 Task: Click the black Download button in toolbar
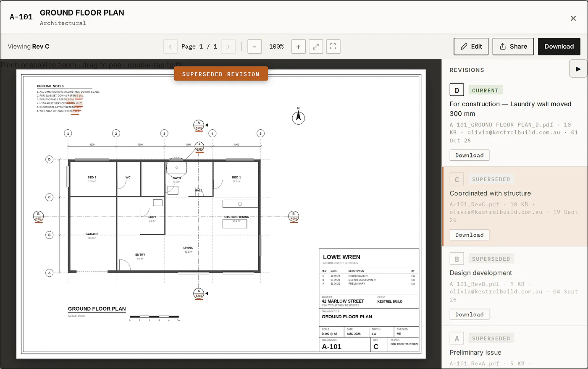coord(559,47)
